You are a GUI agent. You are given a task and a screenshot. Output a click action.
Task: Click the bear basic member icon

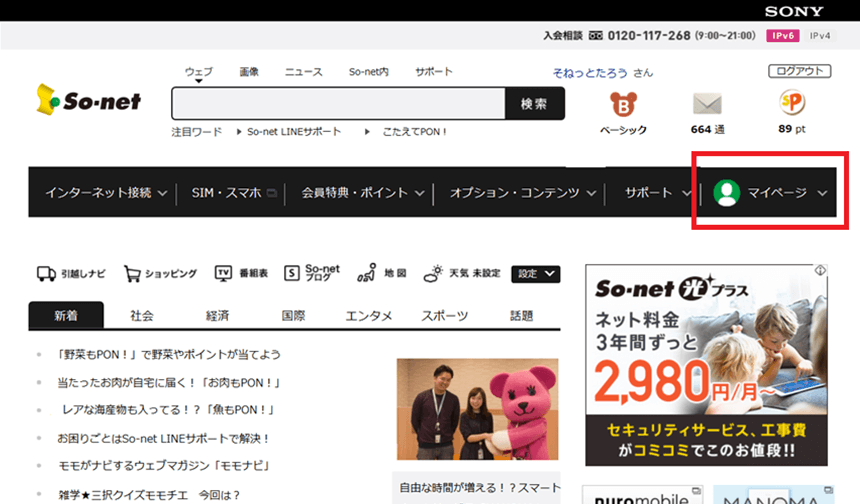click(623, 104)
